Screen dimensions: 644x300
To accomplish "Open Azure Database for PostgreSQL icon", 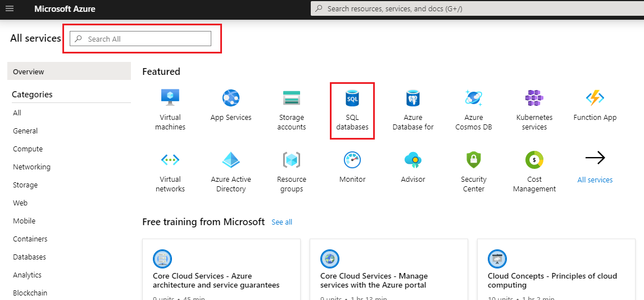I will coord(413,98).
